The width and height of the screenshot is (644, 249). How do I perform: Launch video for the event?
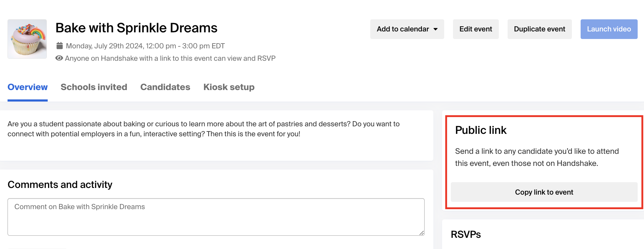609,29
